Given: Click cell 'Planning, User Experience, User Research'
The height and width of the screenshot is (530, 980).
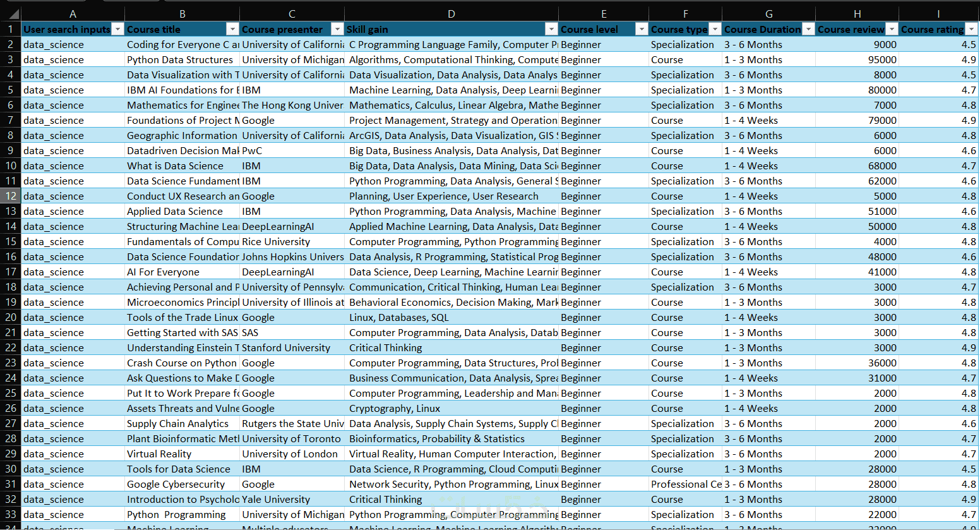Looking at the screenshot, I should pos(451,196).
